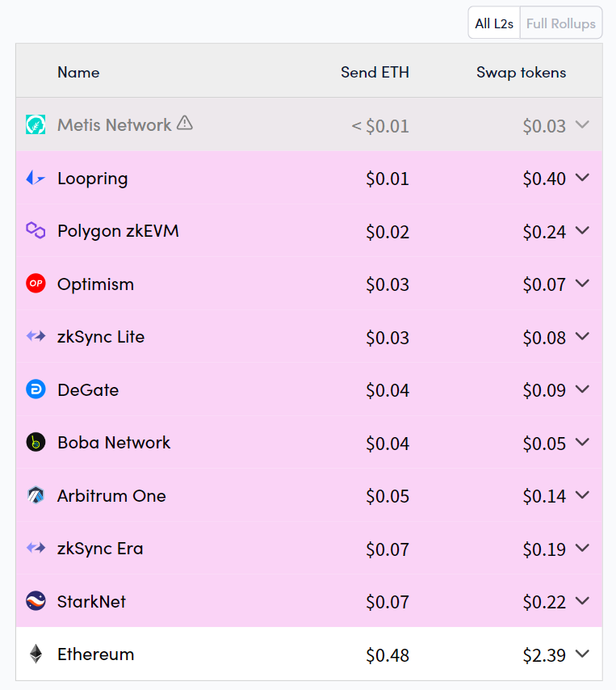Viewport: 616px width, 690px height.
Task: Click the StarkNet logo icon
Action: pyautogui.click(x=36, y=601)
